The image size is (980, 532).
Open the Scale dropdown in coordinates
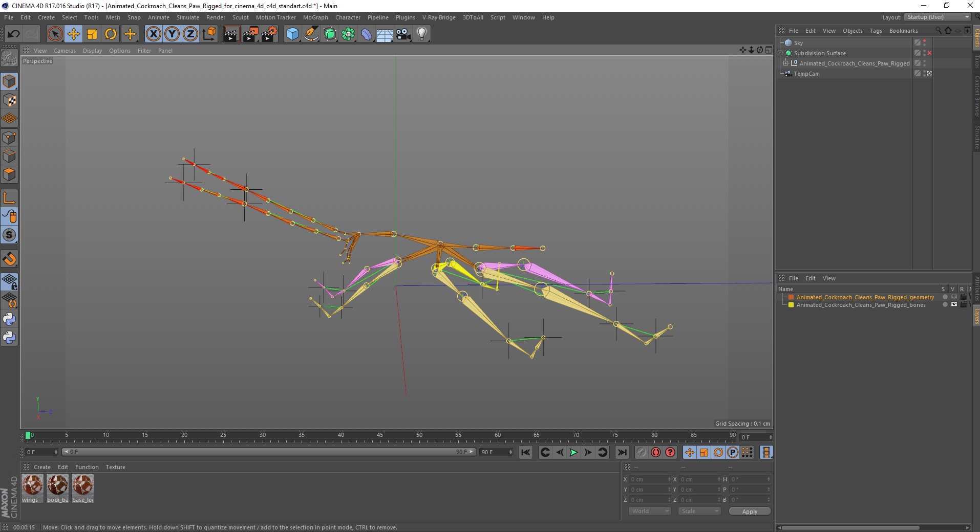pos(699,512)
